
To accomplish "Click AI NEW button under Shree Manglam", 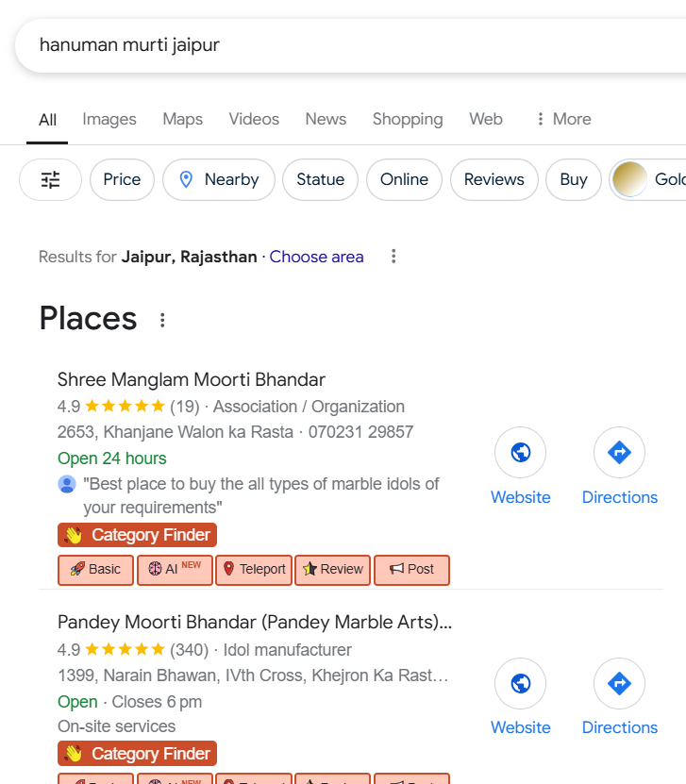I will pos(175,570).
